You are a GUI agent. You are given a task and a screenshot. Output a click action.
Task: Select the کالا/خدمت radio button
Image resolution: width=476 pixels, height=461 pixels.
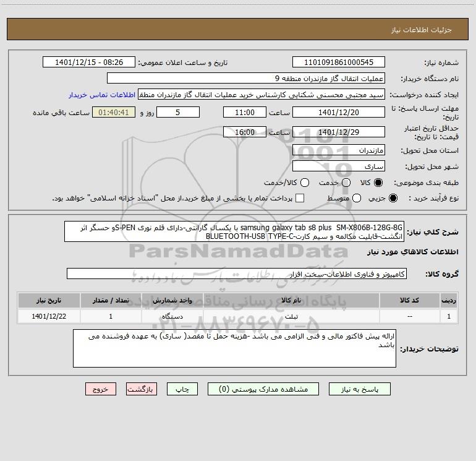click(305, 183)
